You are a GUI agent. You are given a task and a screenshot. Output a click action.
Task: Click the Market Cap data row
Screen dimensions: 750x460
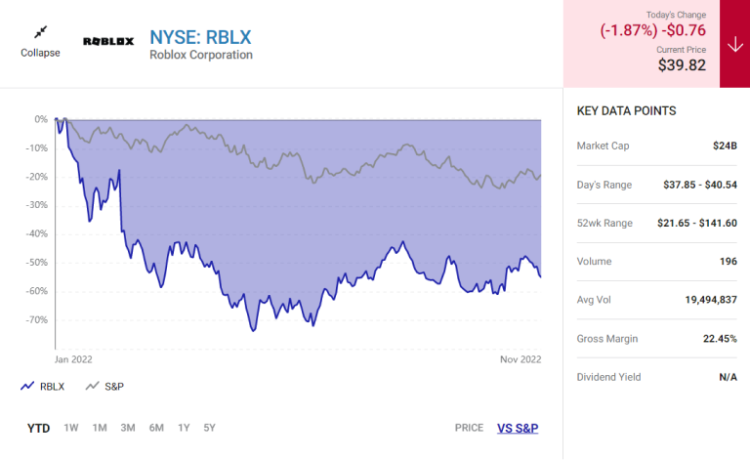point(657,146)
